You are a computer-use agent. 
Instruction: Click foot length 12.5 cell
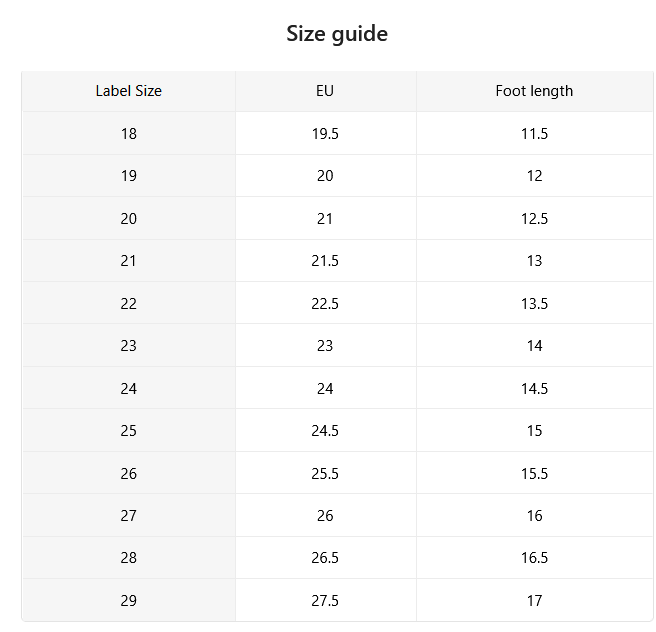pyautogui.click(x=535, y=218)
